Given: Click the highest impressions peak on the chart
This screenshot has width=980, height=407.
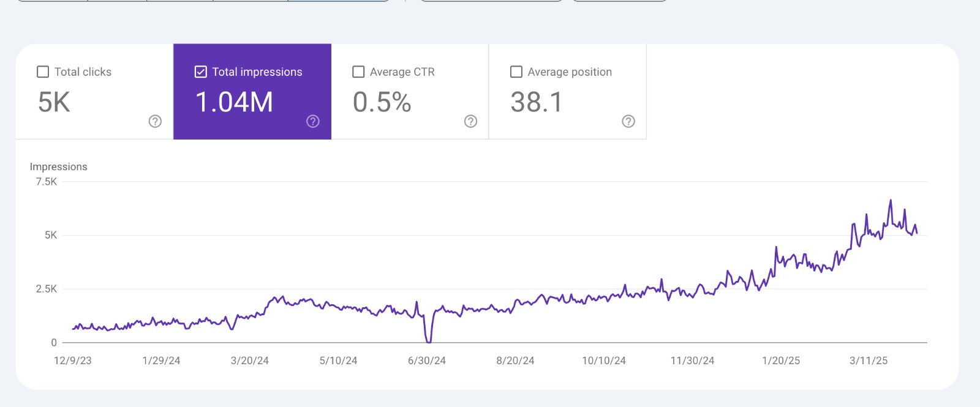Looking at the screenshot, I should (891, 201).
